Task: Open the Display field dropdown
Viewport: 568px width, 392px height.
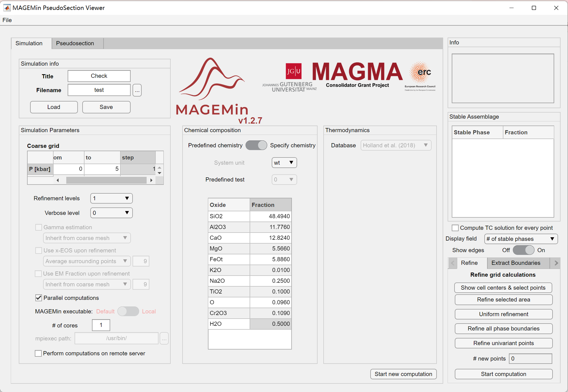Action: 520,239
